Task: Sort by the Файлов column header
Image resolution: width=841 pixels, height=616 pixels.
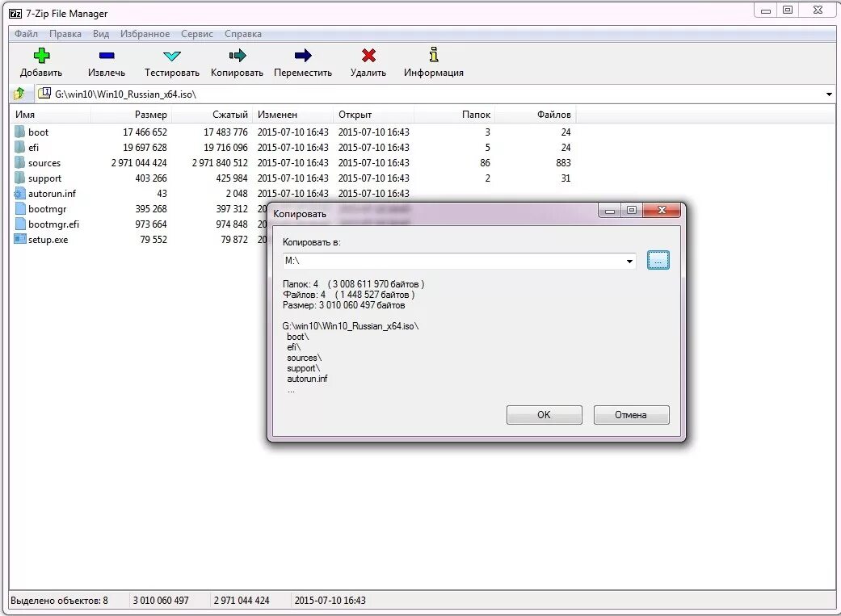Action: 536,114
